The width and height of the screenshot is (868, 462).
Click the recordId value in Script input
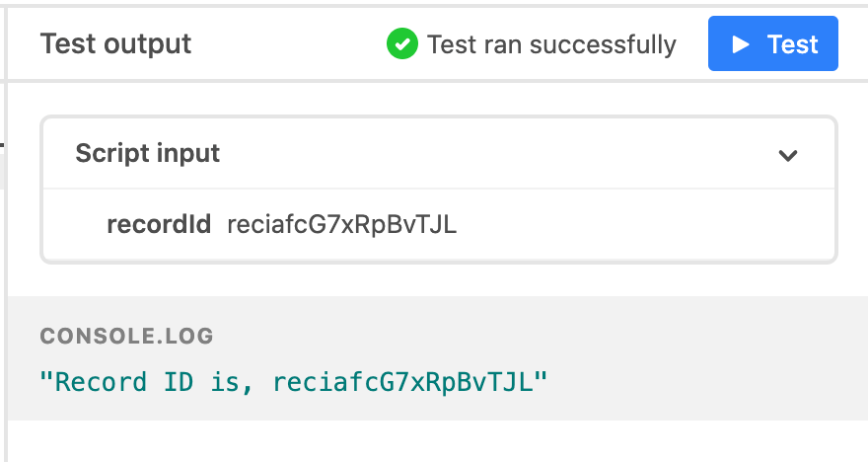click(x=342, y=225)
